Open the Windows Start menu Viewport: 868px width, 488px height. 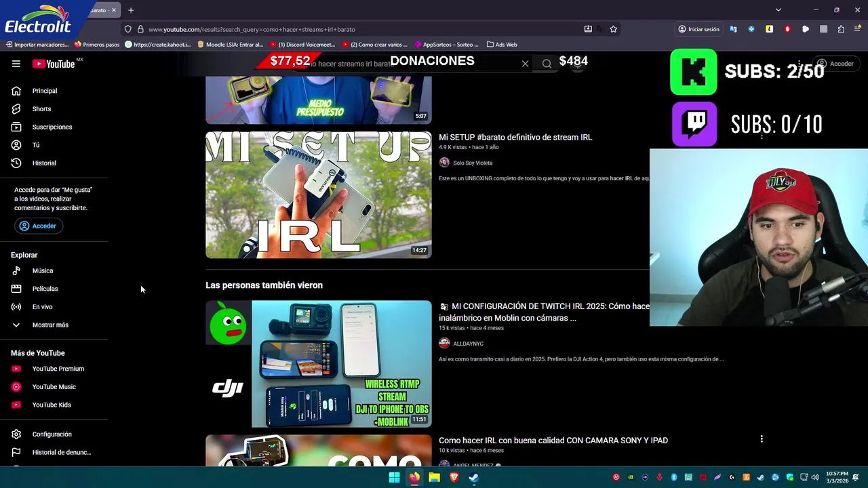pyautogui.click(x=394, y=477)
